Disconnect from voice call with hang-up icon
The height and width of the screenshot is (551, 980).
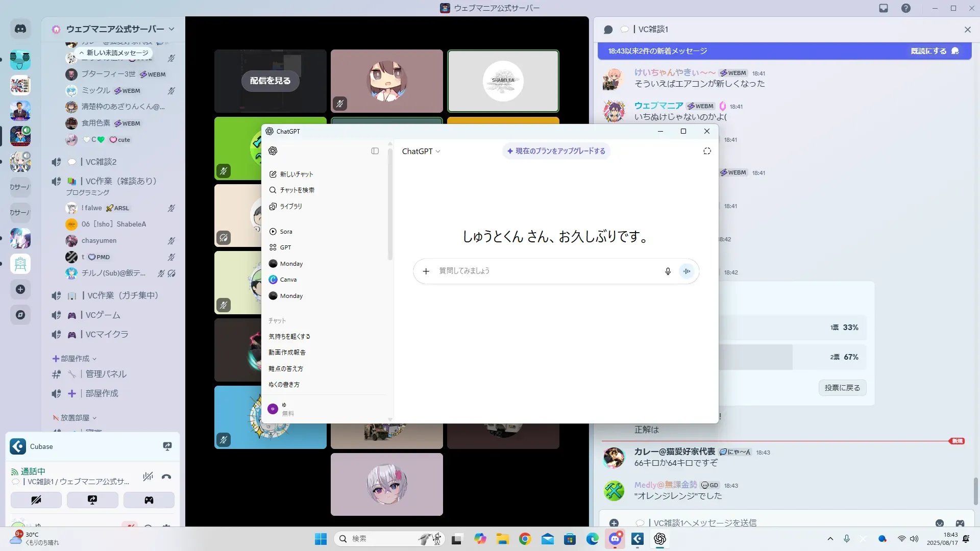coord(166,477)
